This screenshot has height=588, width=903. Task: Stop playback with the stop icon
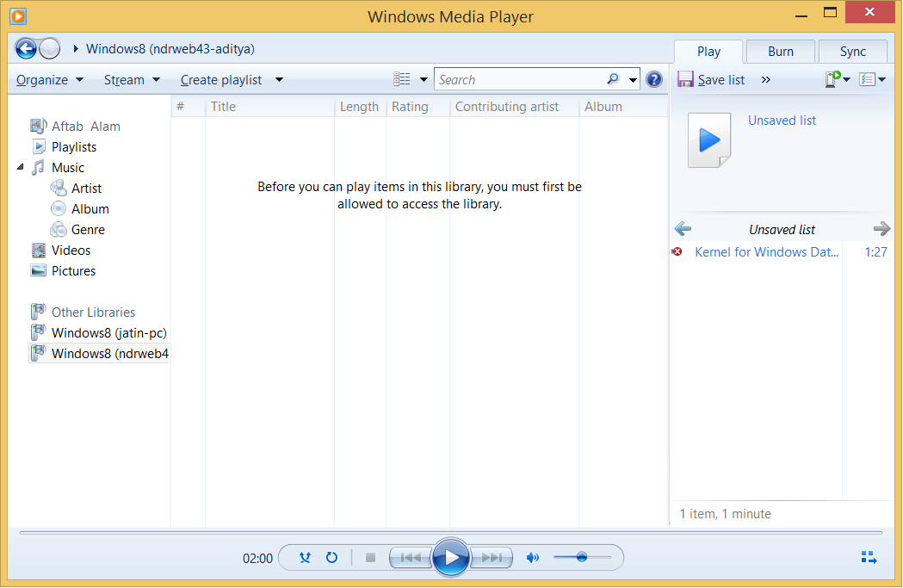[370, 557]
